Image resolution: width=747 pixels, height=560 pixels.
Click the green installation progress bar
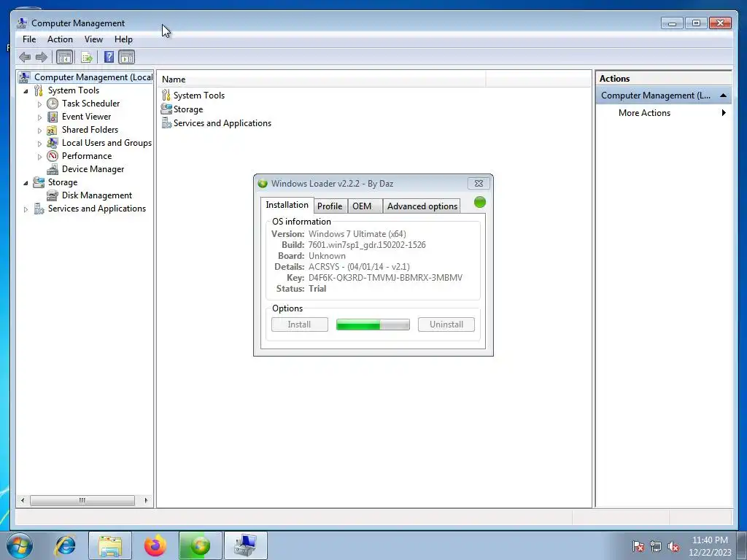tap(373, 324)
